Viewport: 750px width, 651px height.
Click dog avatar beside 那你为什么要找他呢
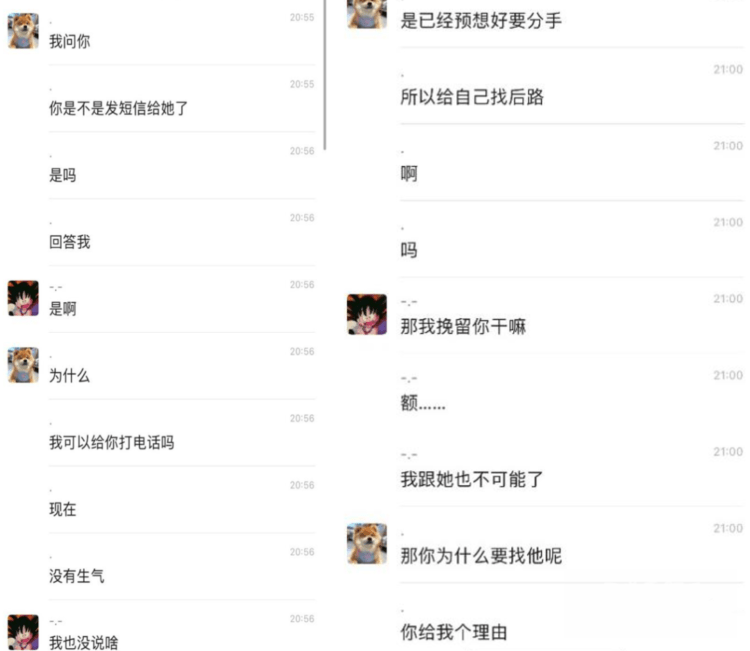coord(367,544)
